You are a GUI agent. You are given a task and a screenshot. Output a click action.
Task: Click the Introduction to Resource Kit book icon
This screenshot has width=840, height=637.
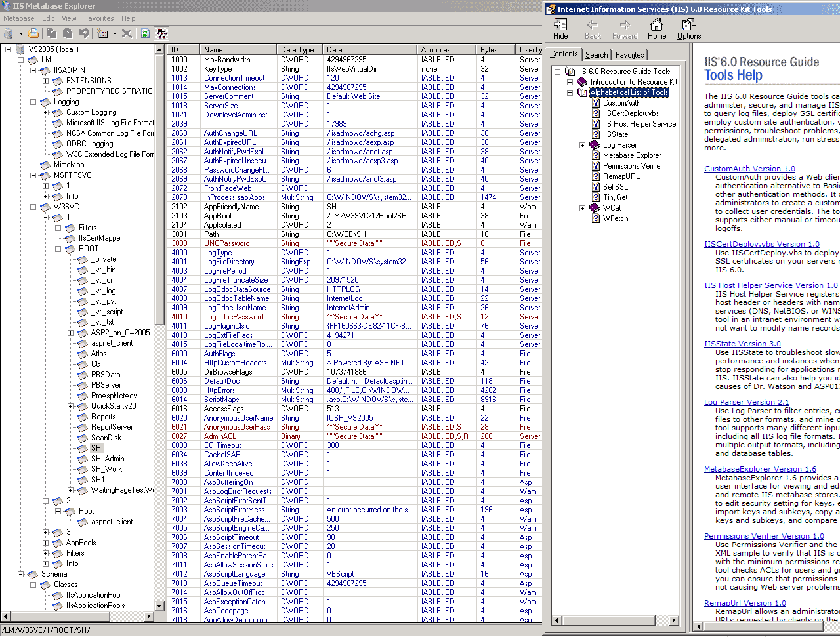(582, 82)
